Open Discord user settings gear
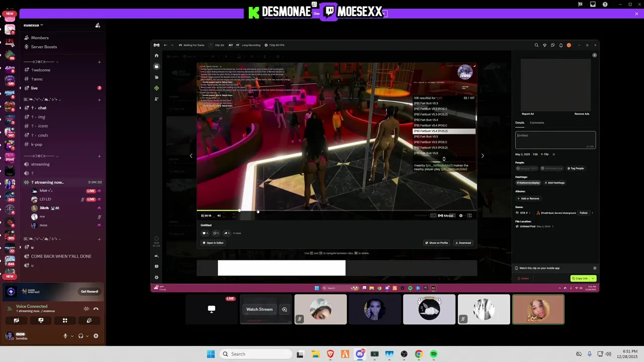The height and width of the screenshot is (362, 644). click(96, 336)
